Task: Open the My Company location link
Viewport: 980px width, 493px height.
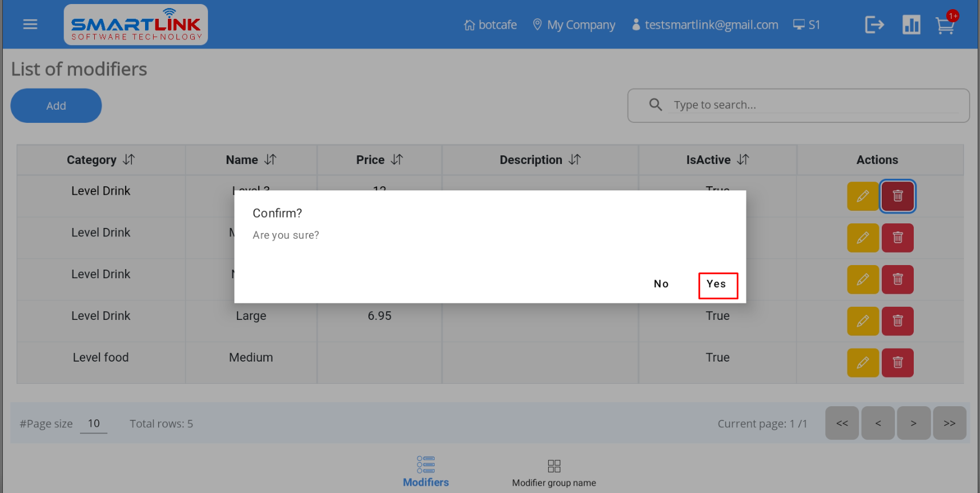Action: coord(574,25)
